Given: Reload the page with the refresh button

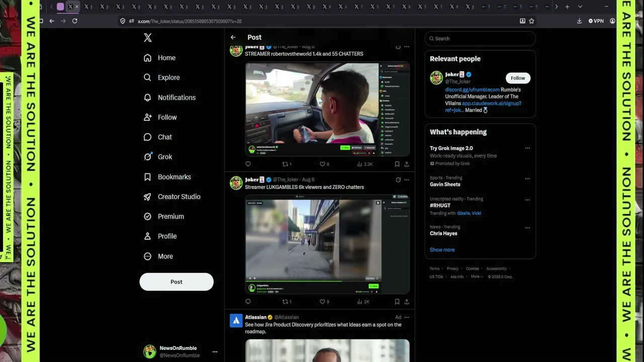Looking at the screenshot, I should [x=74, y=21].
